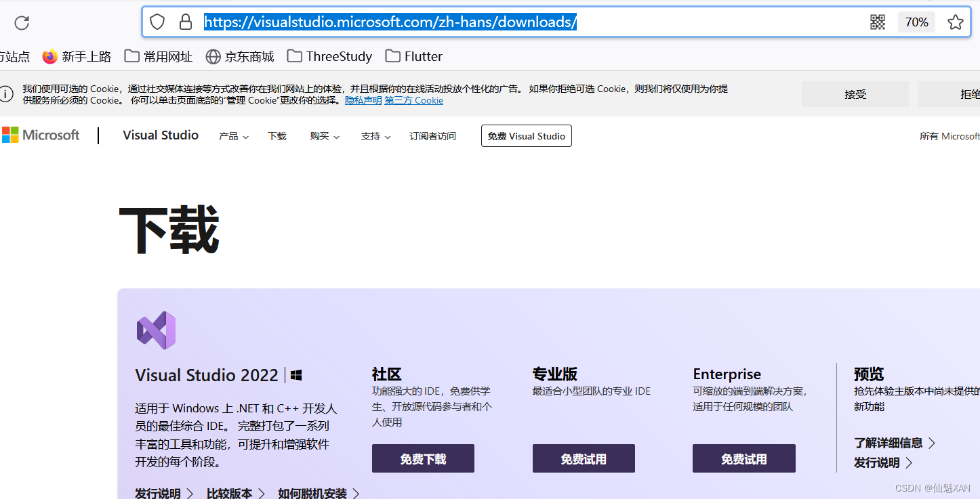Image resolution: width=980 pixels, height=499 pixels.
Task: Open 发行说明 link under Visual Studio 2022
Action: [164, 493]
